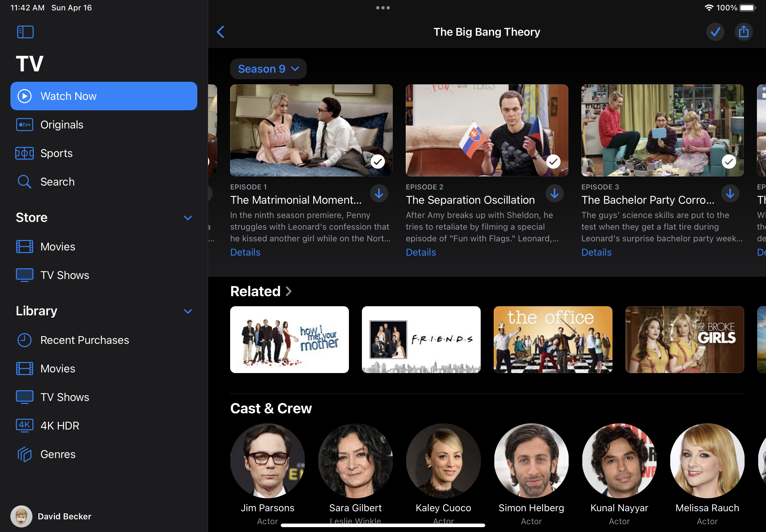Screen dimensions: 766x532
Task: Tap the battery status indicator
Action: 747,8
